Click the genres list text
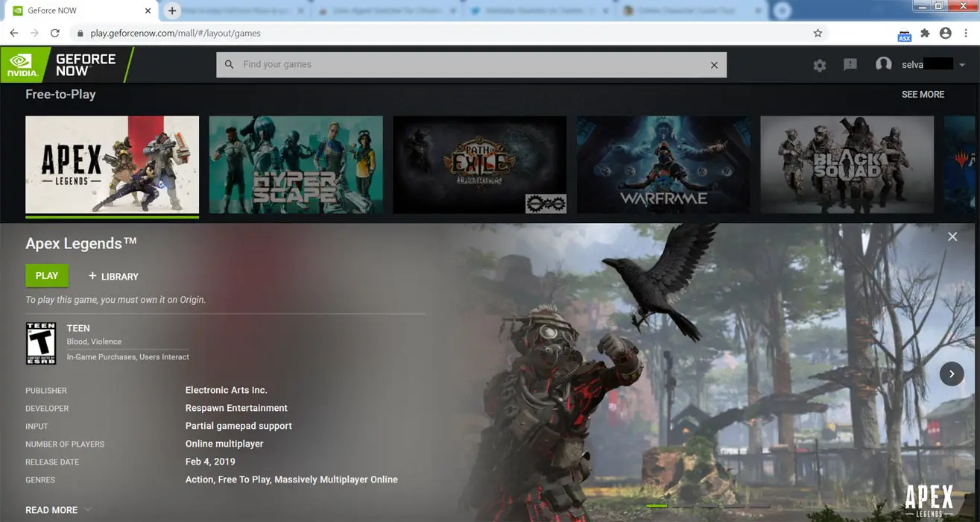 [x=291, y=479]
